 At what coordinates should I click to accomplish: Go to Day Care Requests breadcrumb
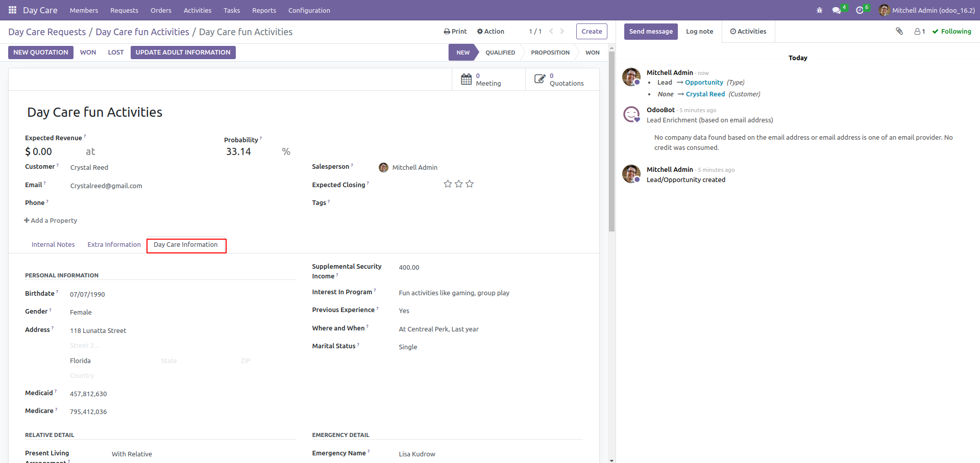[47, 32]
